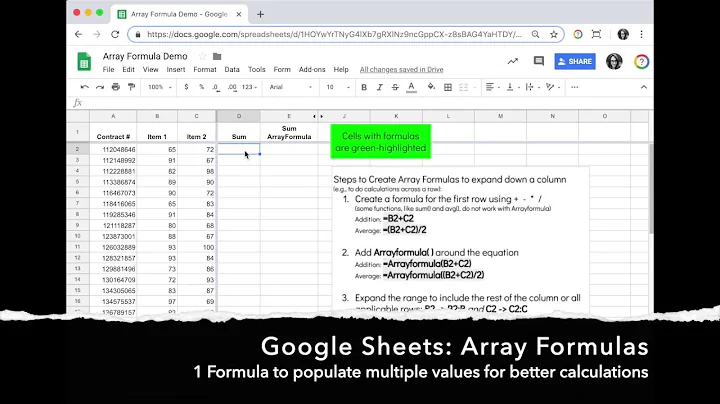Open more number formats 123 dropdown

pos(249,87)
